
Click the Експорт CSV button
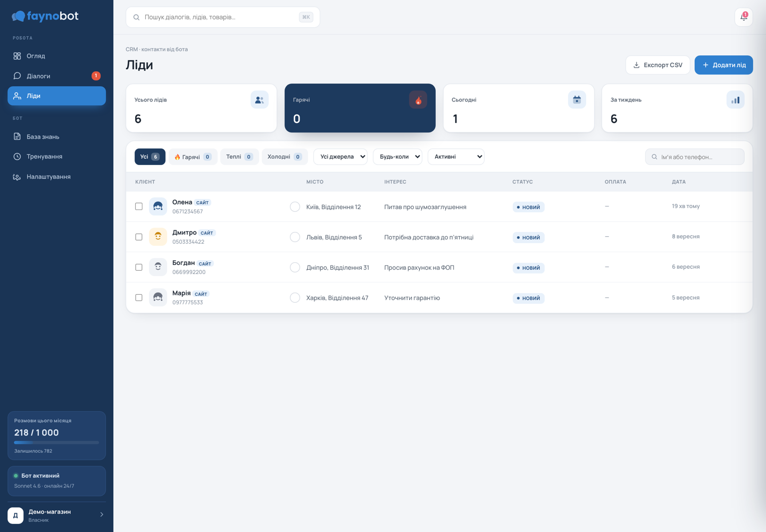coord(658,65)
